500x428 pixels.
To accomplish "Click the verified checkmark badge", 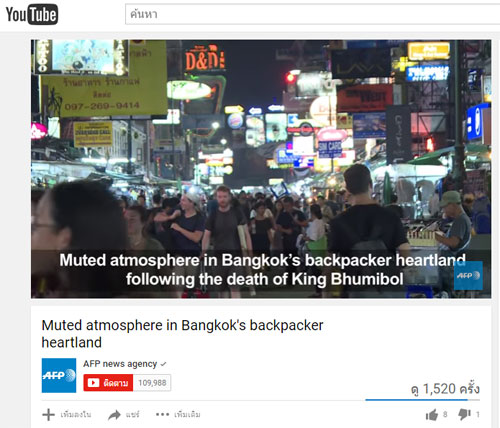I will point(163,364).
